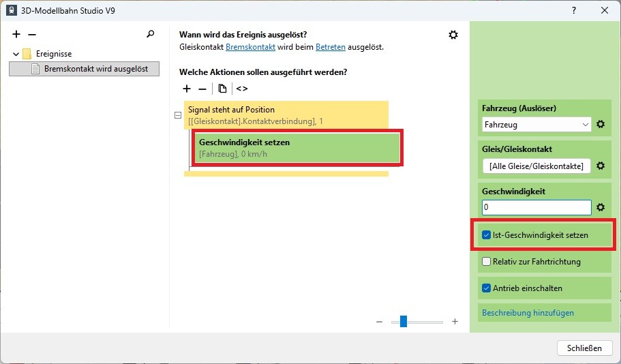Enable Relativ zur Fahrtrichtung checkbox

pos(486,261)
